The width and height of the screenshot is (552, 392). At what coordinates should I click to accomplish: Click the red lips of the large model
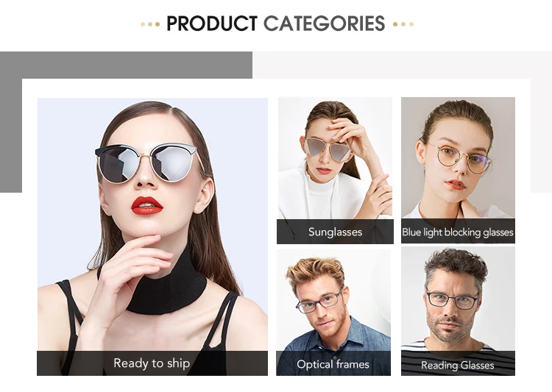[x=146, y=206]
